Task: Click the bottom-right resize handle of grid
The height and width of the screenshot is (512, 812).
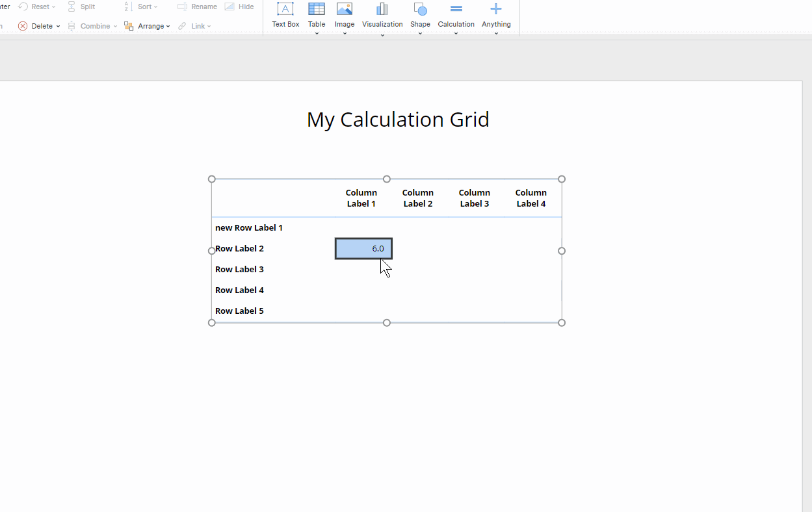Action: [x=562, y=323]
